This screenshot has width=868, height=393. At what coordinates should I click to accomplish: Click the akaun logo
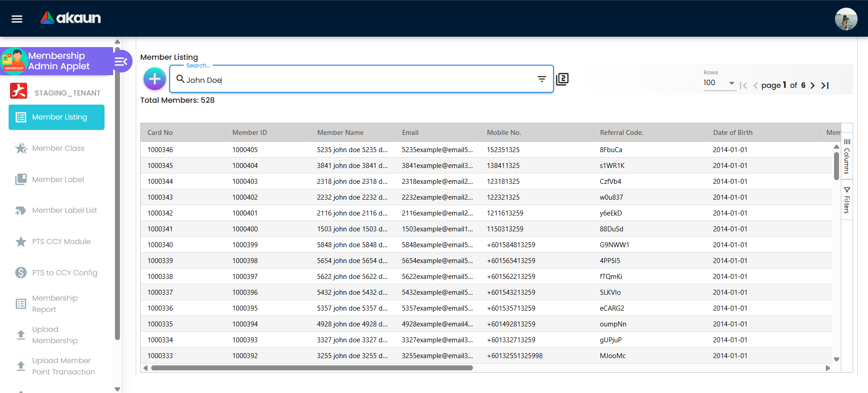71,18
